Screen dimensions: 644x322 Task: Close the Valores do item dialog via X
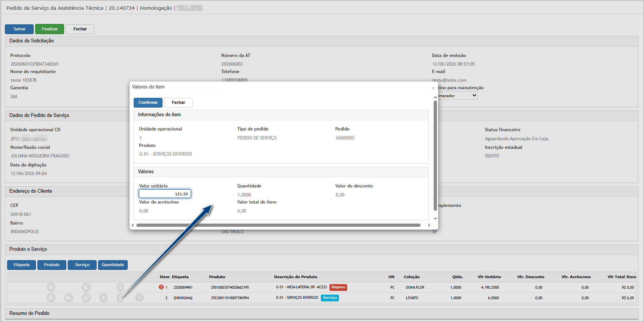[433, 88]
